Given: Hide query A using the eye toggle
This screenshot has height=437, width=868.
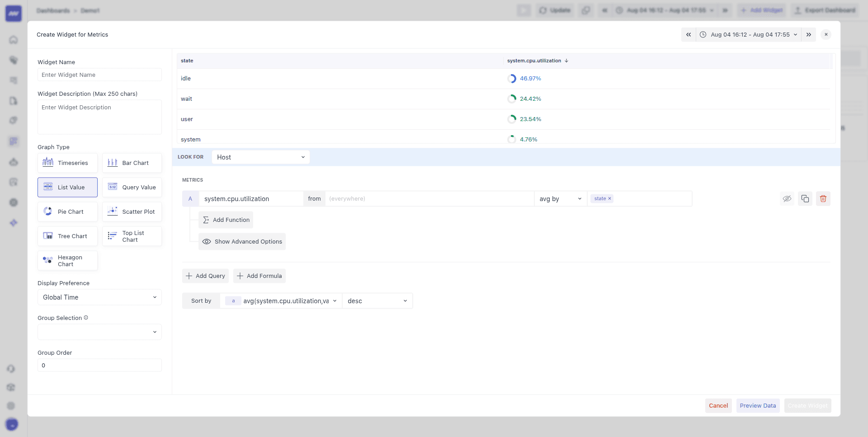Looking at the screenshot, I should 787,198.
